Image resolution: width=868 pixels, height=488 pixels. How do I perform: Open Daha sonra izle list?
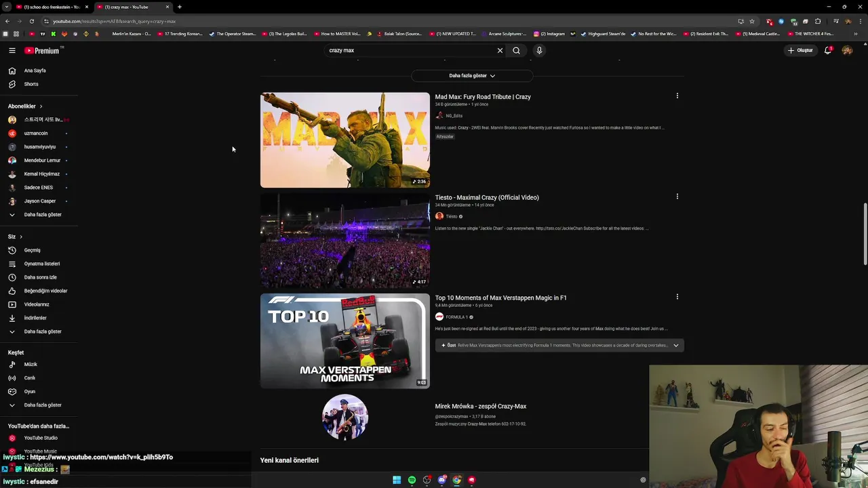tap(39, 277)
